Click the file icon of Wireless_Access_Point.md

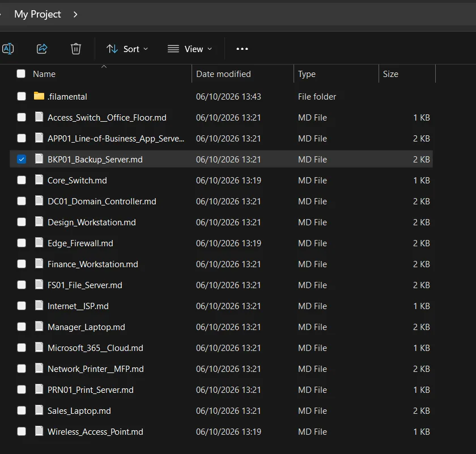point(39,431)
